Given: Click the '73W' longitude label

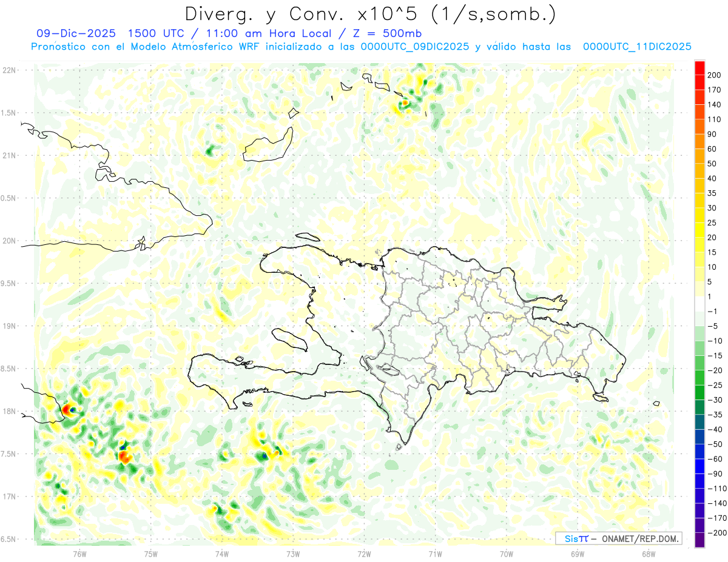Looking at the screenshot, I should [293, 554].
